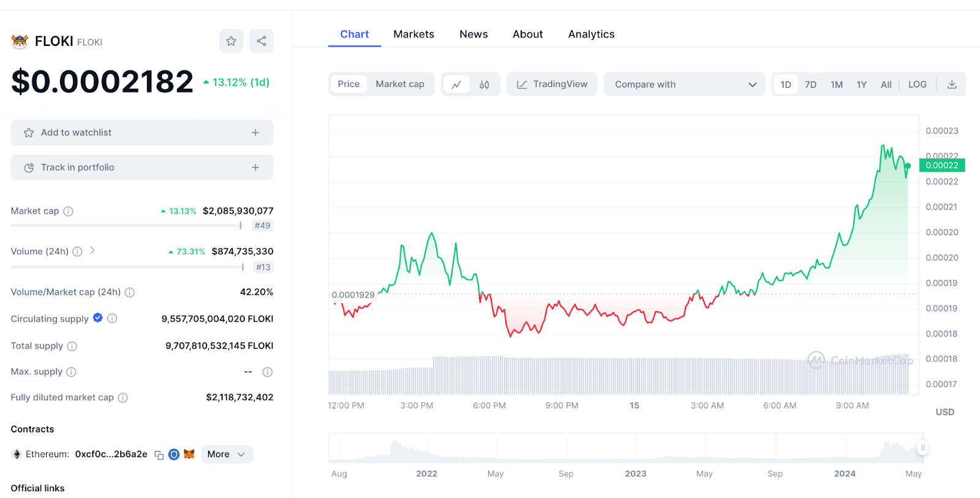The width and height of the screenshot is (980, 498).
Task: Select the line chart type icon
Action: 456,85
